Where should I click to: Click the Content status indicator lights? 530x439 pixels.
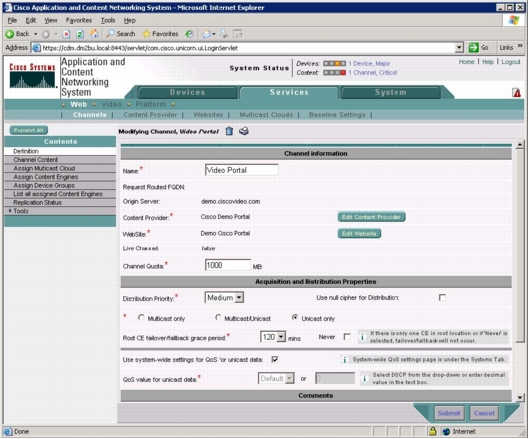point(334,73)
